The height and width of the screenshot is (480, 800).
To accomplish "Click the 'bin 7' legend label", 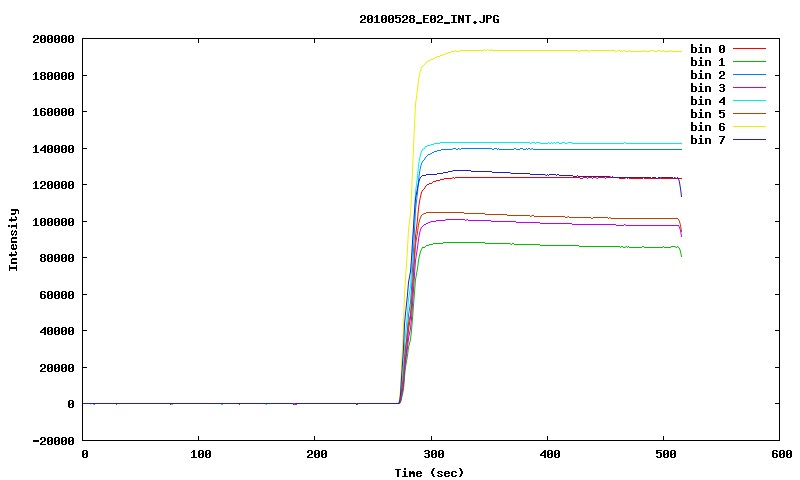I will 708,140.
